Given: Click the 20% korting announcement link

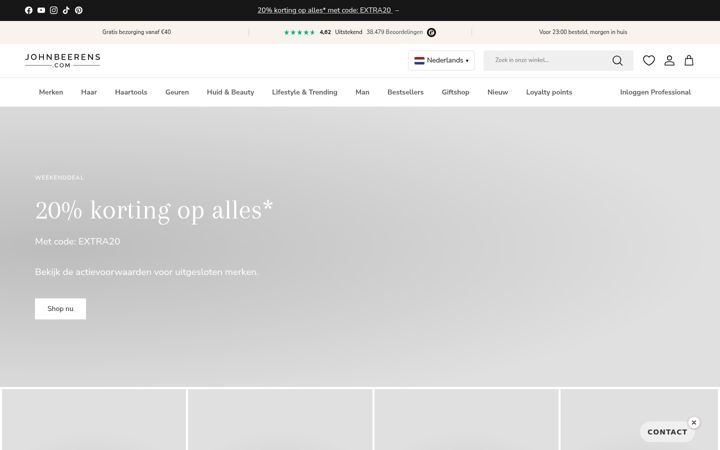Looking at the screenshot, I should coord(324,10).
